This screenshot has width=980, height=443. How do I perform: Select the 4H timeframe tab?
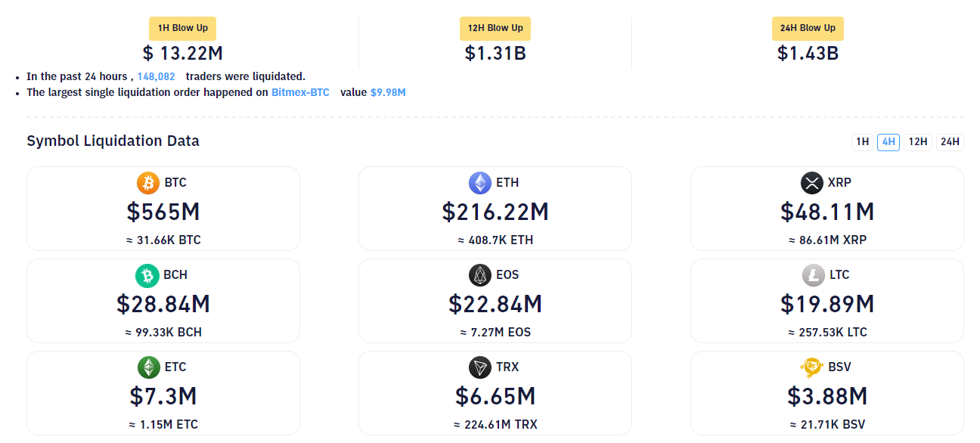click(889, 142)
